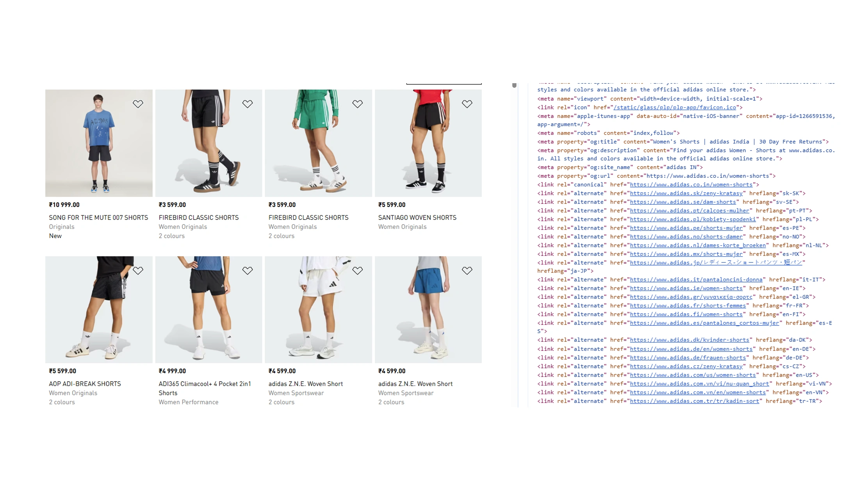868x491 pixels.
Task: Open the adidas.ie/women-shorts link
Action: pos(686,288)
